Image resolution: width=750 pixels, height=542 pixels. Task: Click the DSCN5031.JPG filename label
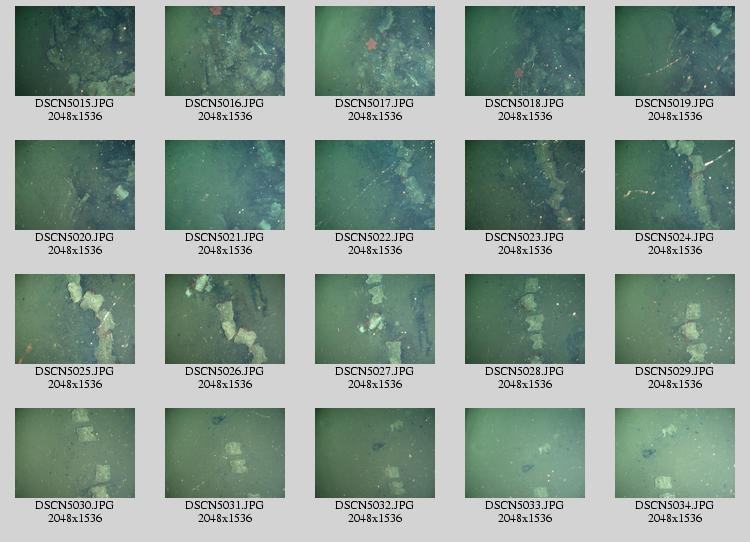(225, 505)
